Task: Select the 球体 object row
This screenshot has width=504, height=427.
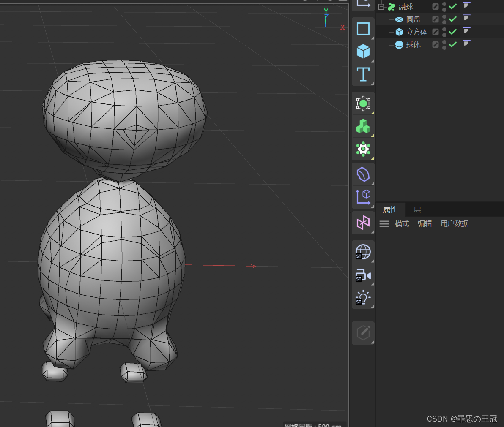Action: (x=414, y=45)
